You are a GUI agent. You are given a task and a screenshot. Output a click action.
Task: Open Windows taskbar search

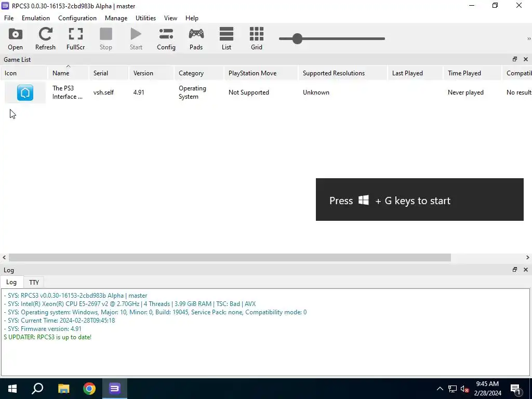pyautogui.click(x=37, y=389)
